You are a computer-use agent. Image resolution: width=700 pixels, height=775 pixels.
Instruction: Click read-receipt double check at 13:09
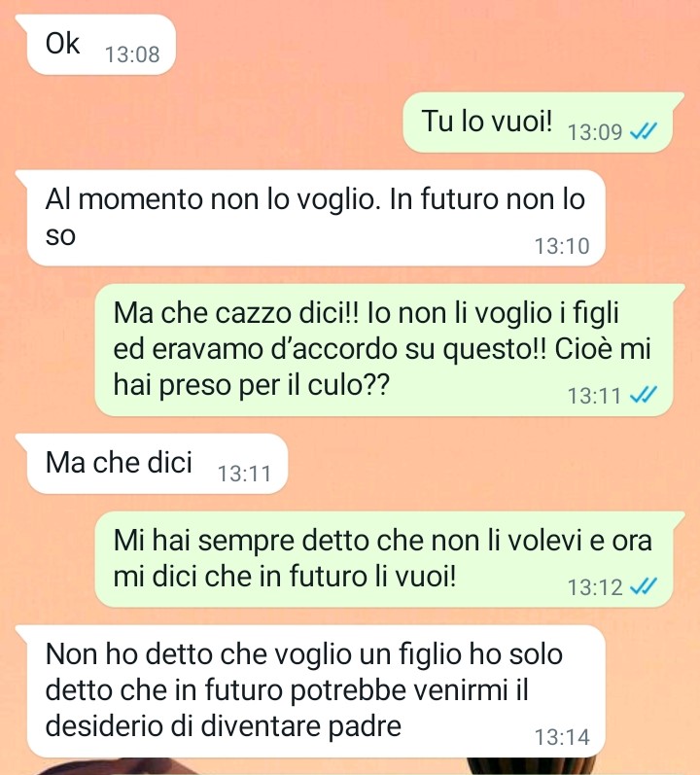coord(644,131)
